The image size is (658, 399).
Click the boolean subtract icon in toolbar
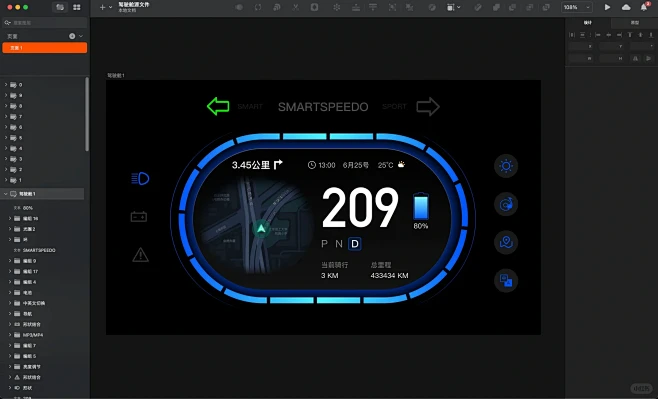[x=512, y=7]
